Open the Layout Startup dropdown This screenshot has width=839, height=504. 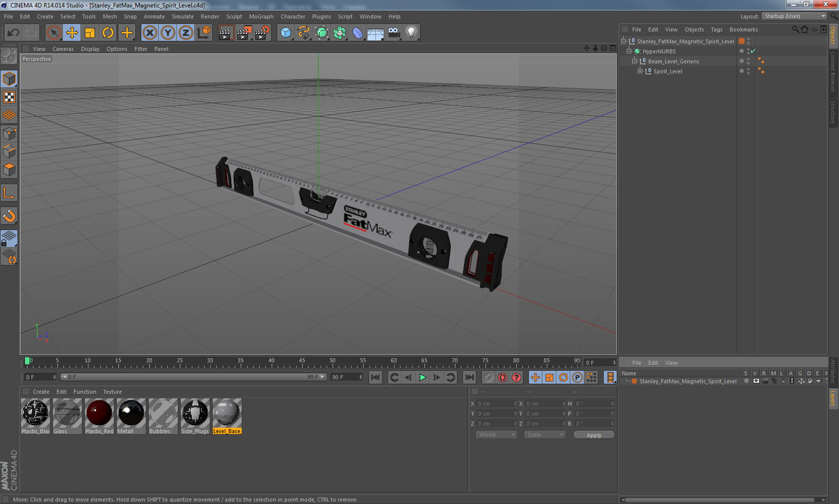point(795,16)
